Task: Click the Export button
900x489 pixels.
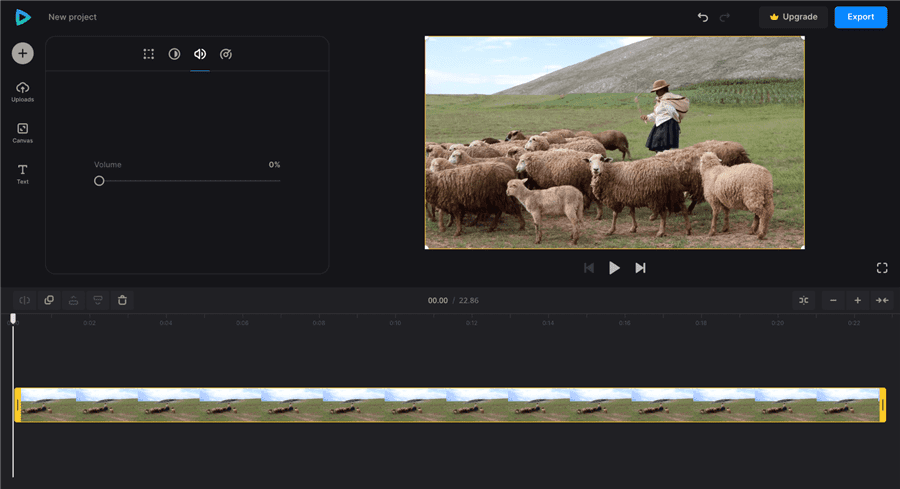Action: (860, 17)
